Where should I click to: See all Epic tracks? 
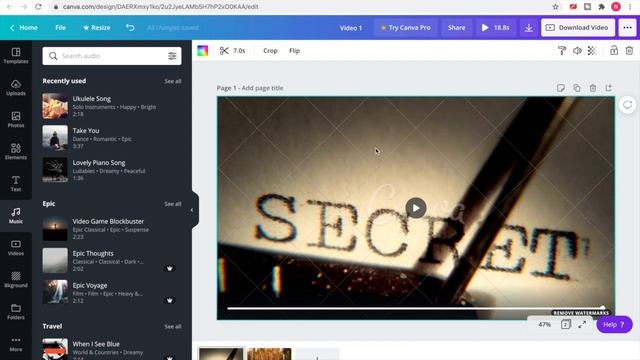pyautogui.click(x=173, y=204)
